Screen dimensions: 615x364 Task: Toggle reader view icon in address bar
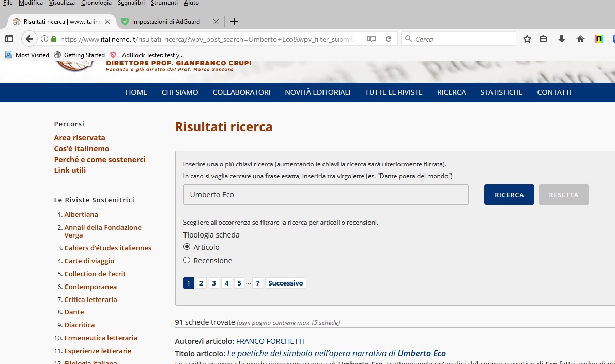pyautogui.click(x=371, y=39)
